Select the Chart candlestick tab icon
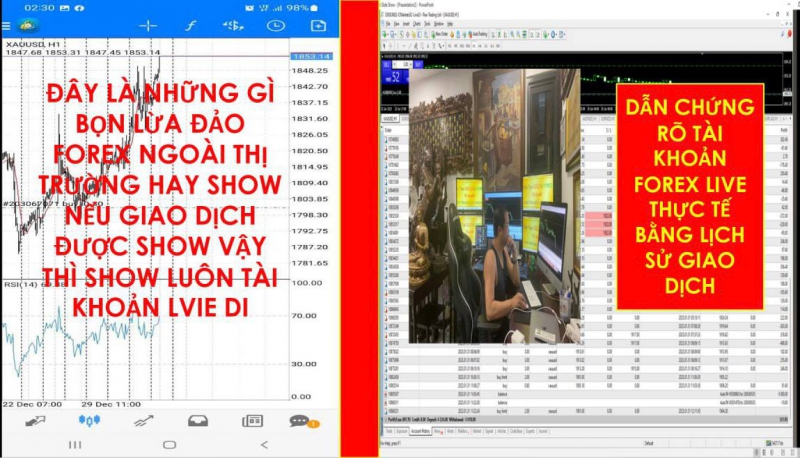This screenshot has width=800, height=458. point(91,421)
